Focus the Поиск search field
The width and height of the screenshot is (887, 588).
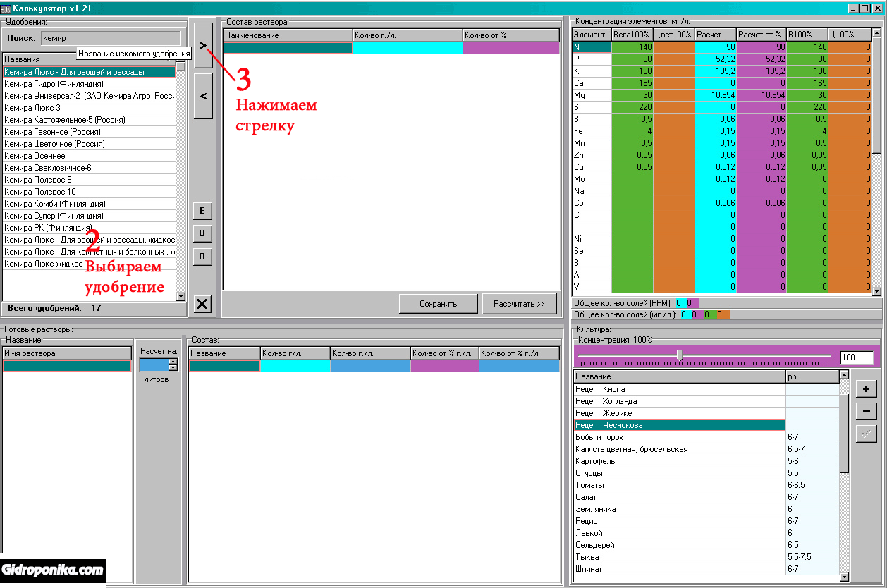(x=110, y=38)
